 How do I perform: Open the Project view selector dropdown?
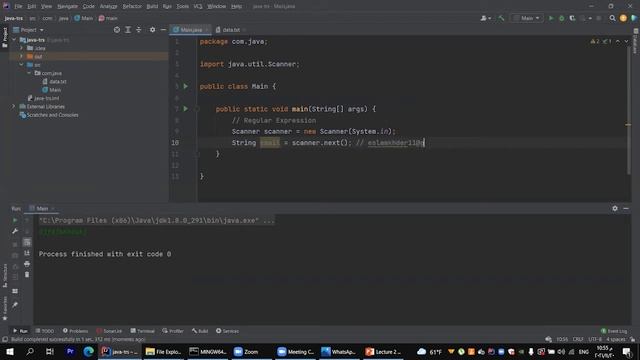29,30
